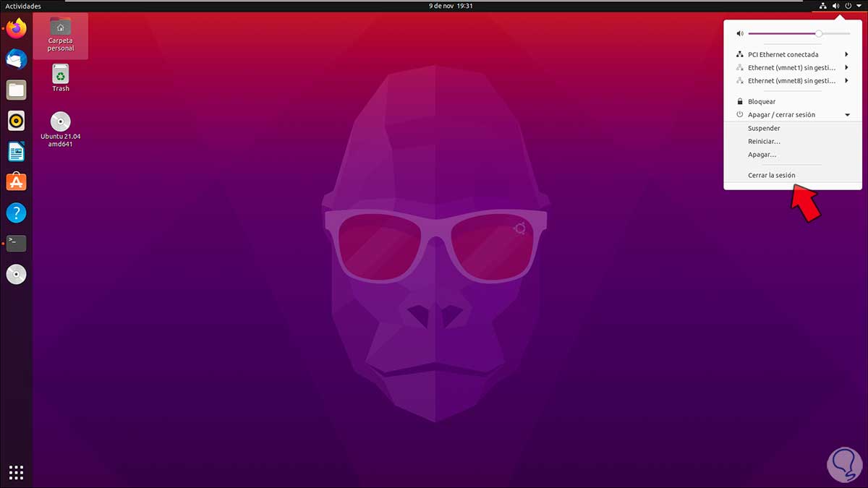Expand Ethernet (vmnet1) submenu arrow
Image resolution: width=868 pixels, height=488 pixels.
coord(846,68)
